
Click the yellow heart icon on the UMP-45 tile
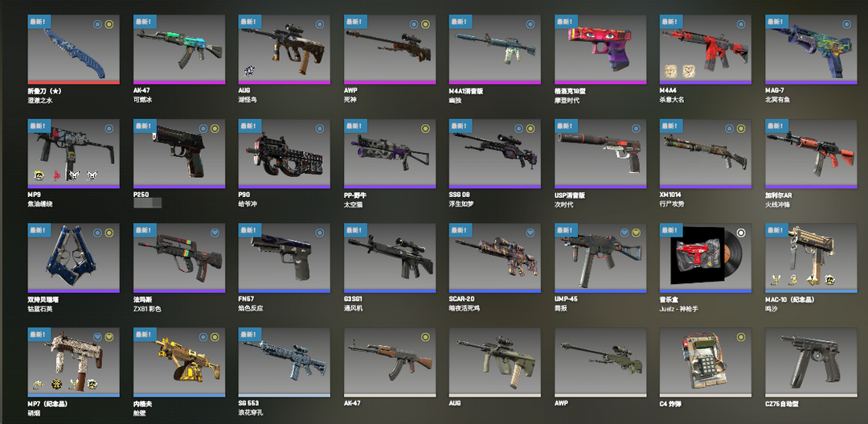click(x=636, y=233)
